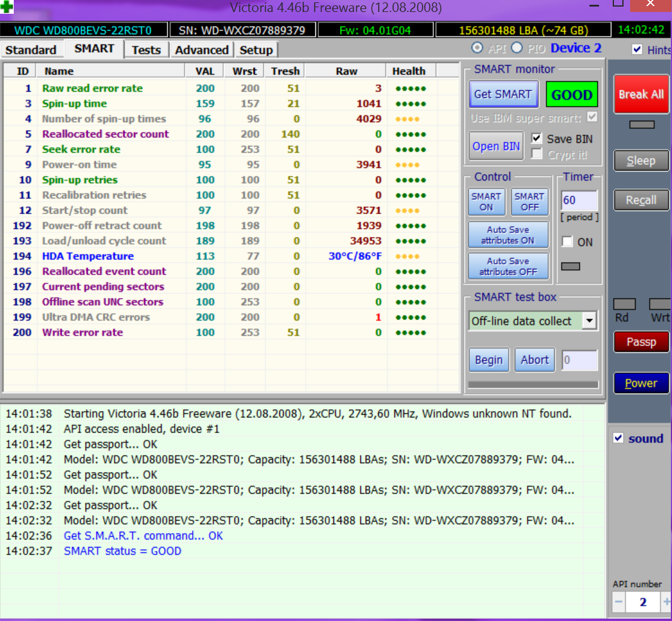The width and height of the screenshot is (672, 621).
Task: Select the Power-on time attribute
Action: pos(232,165)
